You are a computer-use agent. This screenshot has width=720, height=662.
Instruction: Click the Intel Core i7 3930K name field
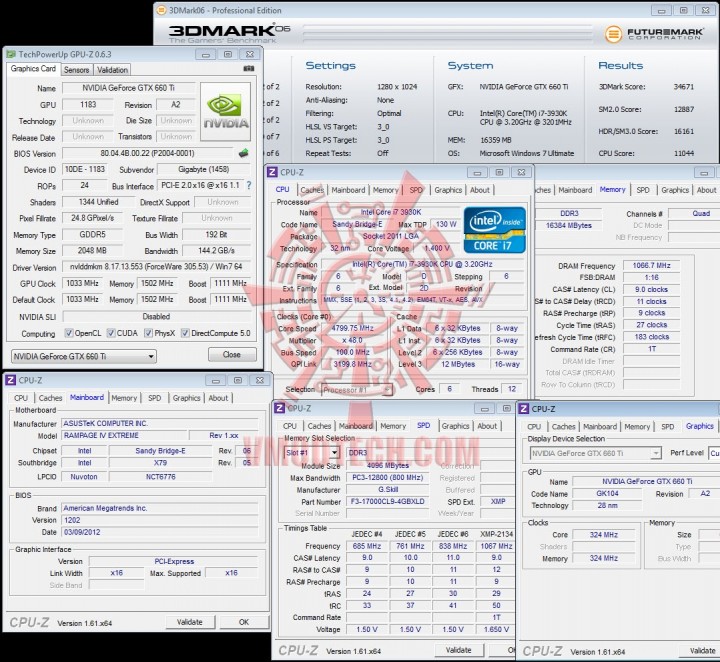(x=391, y=212)
